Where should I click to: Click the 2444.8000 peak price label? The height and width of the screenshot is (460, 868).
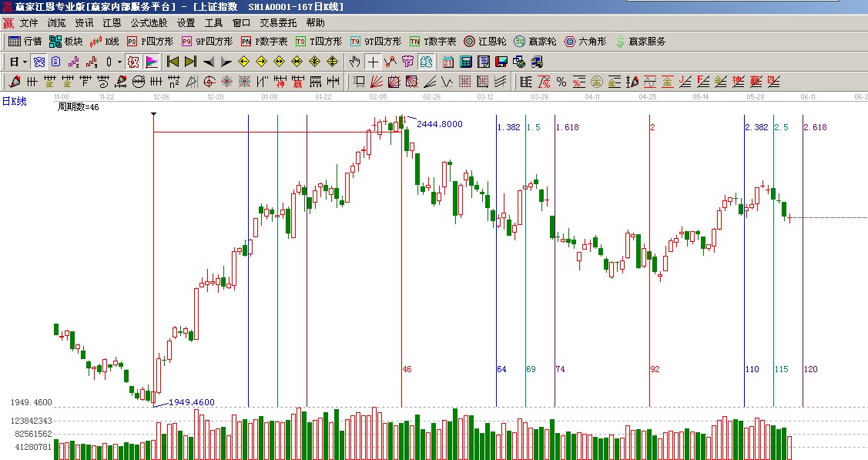439,123
